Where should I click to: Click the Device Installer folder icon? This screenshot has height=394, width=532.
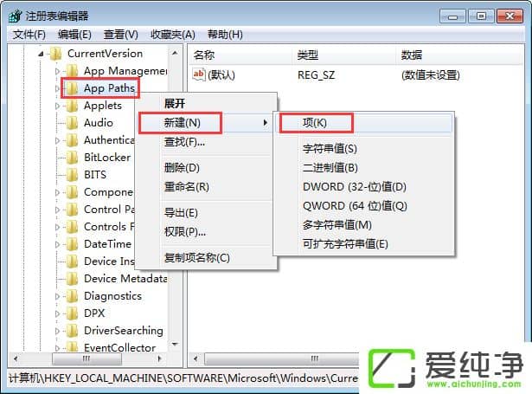click(x=72, y=262)
